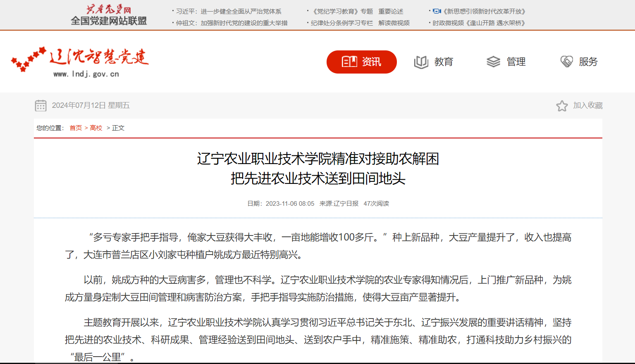This screenshot has width=635, height=364.
Task: Click 正文 in breadcrumb
Action: pos(118,128)
